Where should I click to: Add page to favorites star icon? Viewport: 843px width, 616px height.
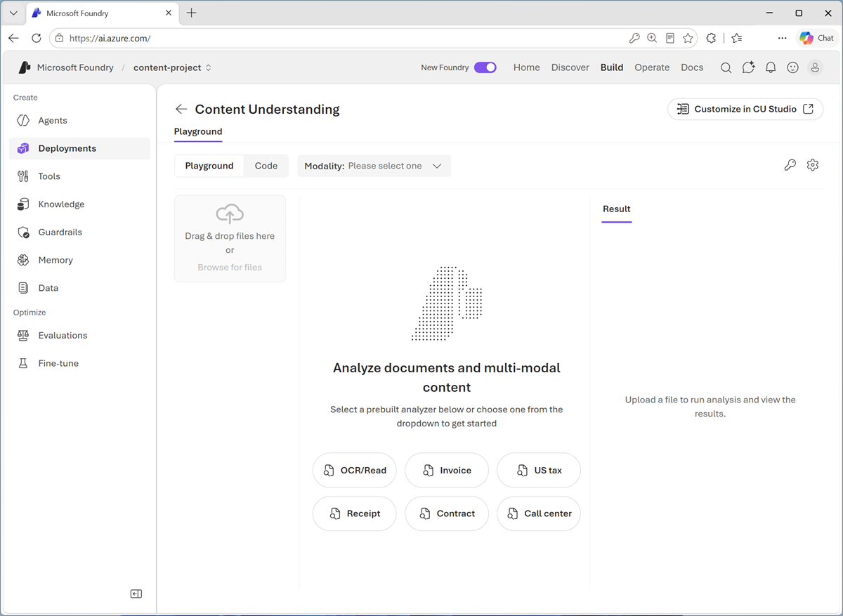(x=688, y=39)
